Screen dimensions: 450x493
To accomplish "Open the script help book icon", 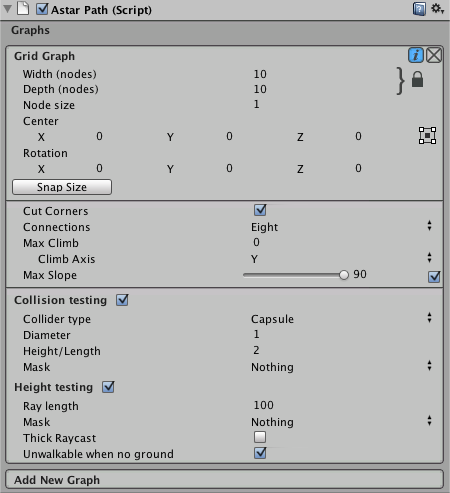I will pyautogui.click(x=419, y=9).
